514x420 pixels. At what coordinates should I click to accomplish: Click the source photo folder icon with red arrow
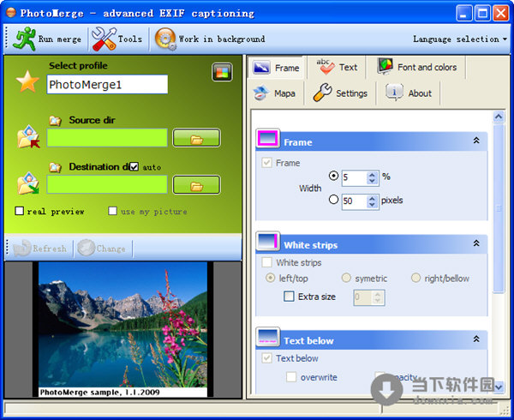coord(28,137)
